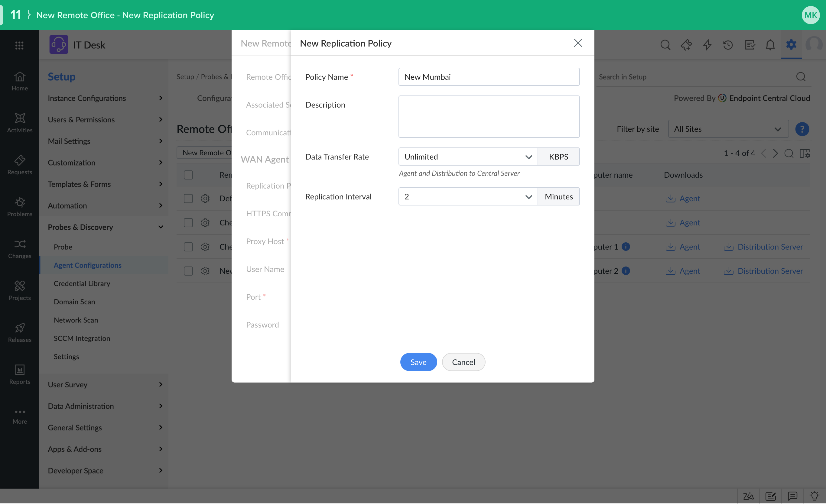Select Credential Library menu item
826x504 pixels.
(x=82, y=283)
